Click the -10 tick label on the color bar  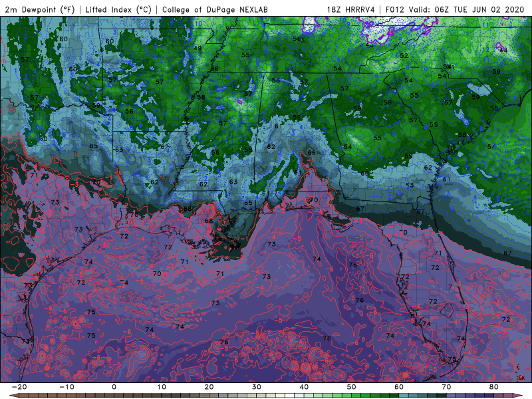click(66, 387)
